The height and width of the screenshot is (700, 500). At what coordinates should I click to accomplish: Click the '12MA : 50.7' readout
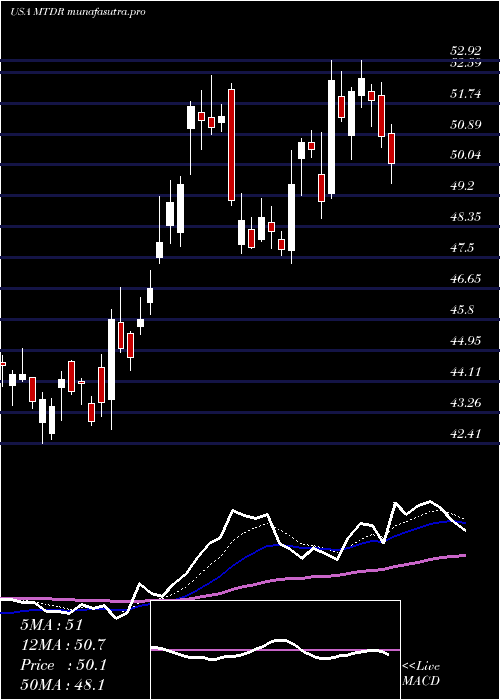[63, 646]
